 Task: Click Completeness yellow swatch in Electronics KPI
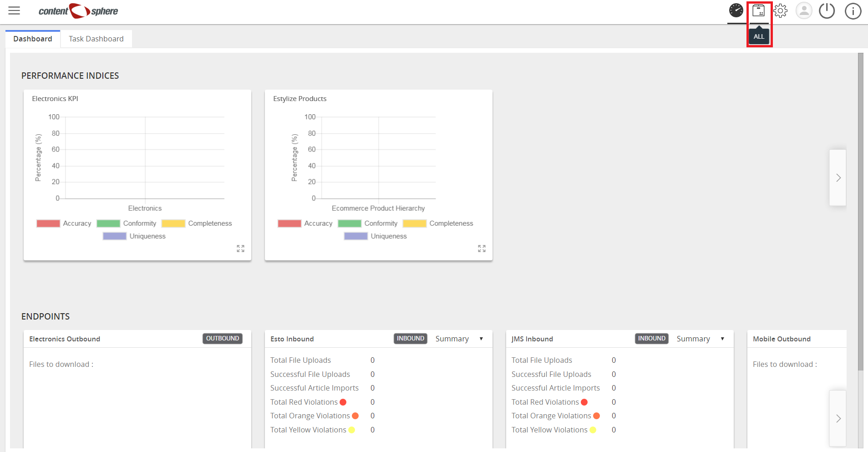(x=173, y=223)
